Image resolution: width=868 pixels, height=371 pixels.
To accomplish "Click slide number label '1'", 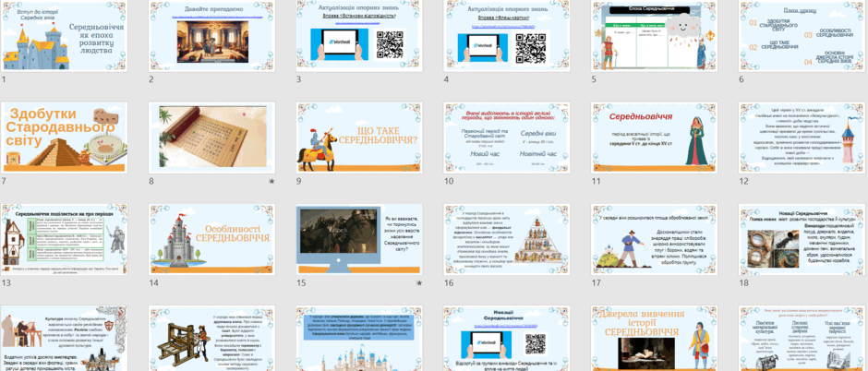I will (4, 79).
